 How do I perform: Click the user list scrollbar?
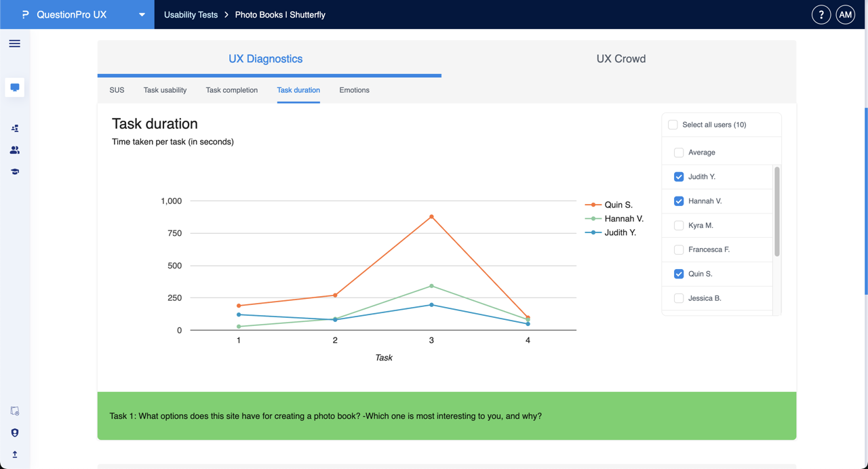[x=776, y=211]
